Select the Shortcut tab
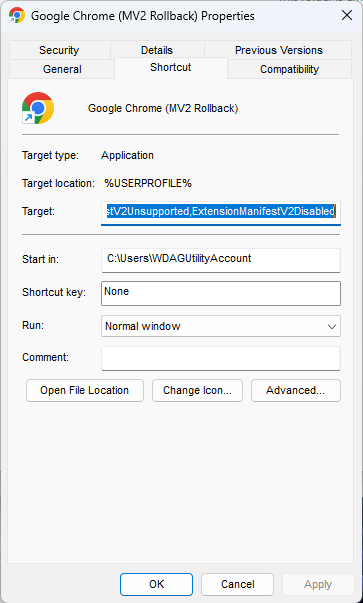The height and width of the screenshot is (603, 363). point(171,68)
